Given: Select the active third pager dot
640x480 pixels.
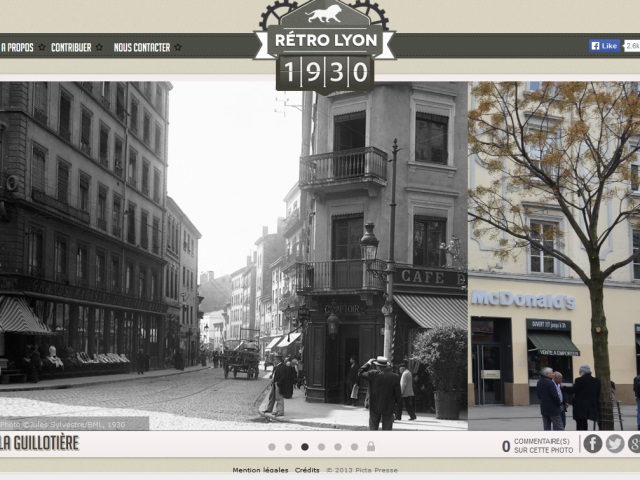Looking at the screenshot, I should pos(304,446).
